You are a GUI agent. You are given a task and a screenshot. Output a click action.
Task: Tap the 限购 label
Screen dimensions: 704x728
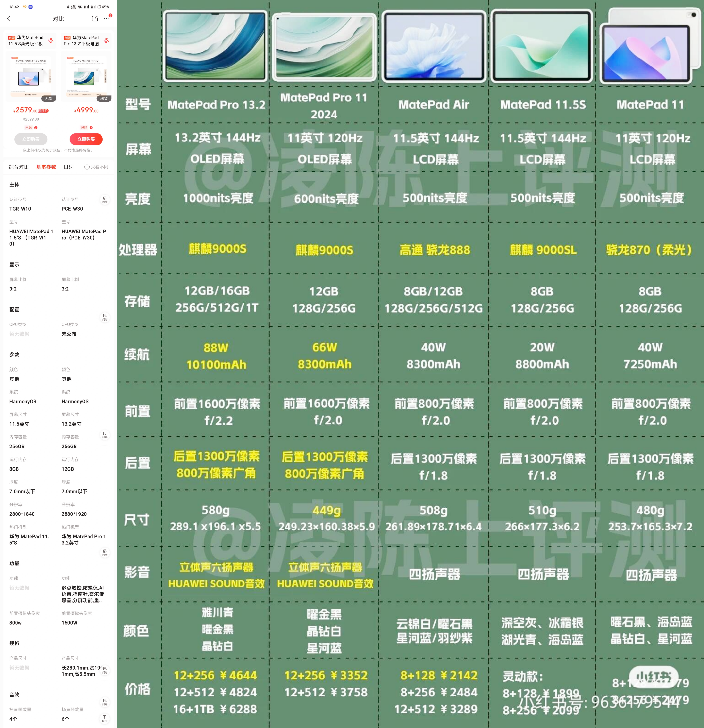[x=84, y=127]
